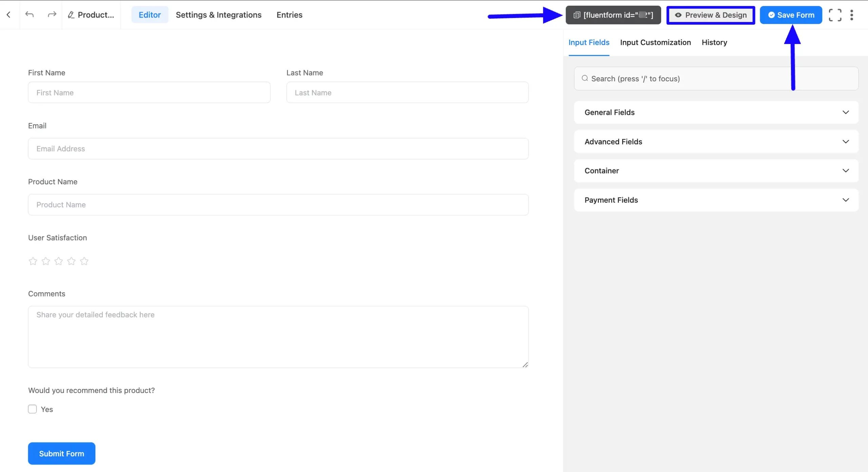868x472 pixels.
Task: Open the Entries tab
Action: (289, 15)
